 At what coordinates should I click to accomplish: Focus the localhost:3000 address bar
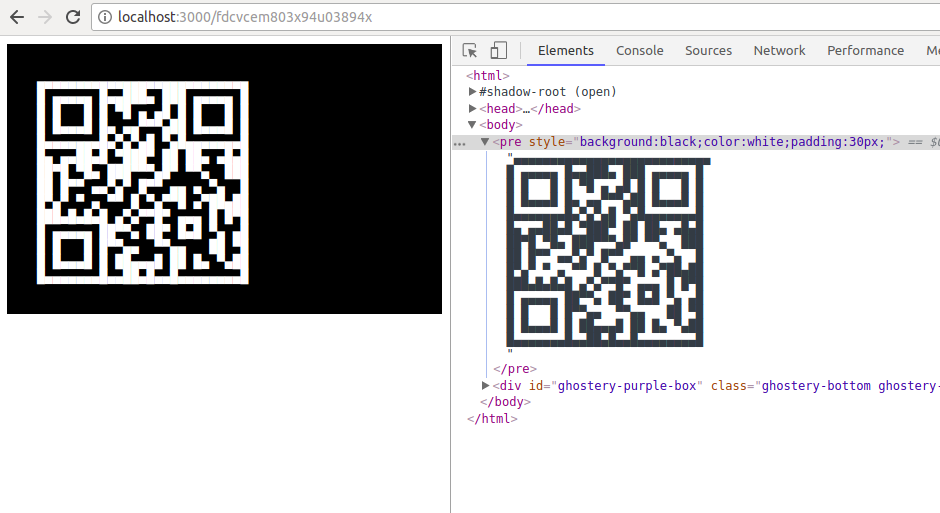pos(516,17)
